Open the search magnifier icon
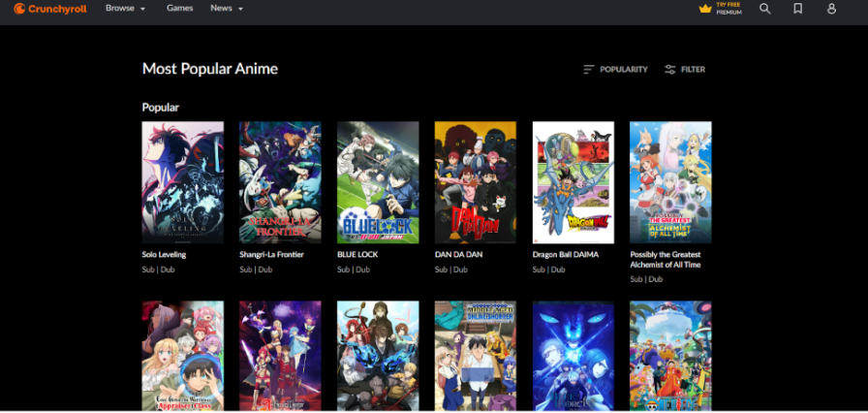This screenshot has width=868, height=413. tap(764, 9)
